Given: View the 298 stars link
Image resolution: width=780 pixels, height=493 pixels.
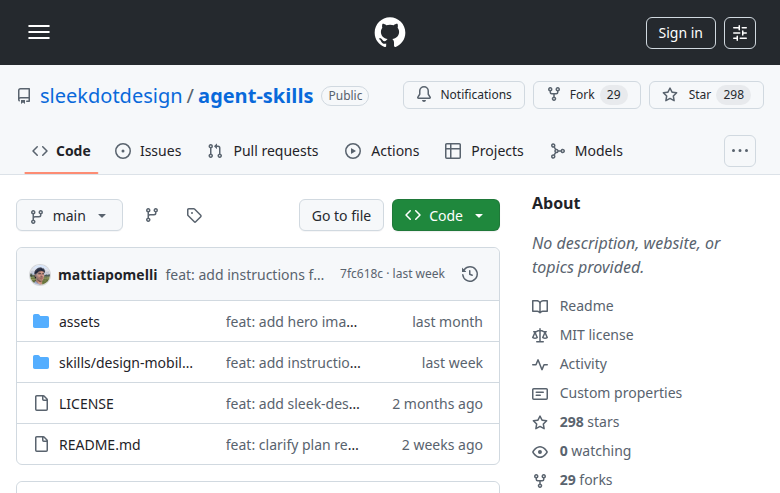Looking at the screenshot, I should pyautogui.click(x=576, y=422).
